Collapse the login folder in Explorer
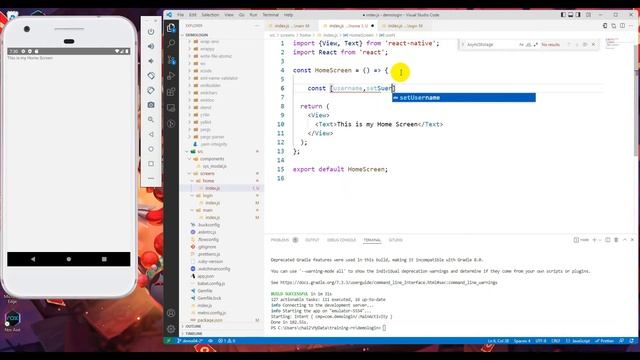Screen dimensions: 640x360 coord(221,196)
